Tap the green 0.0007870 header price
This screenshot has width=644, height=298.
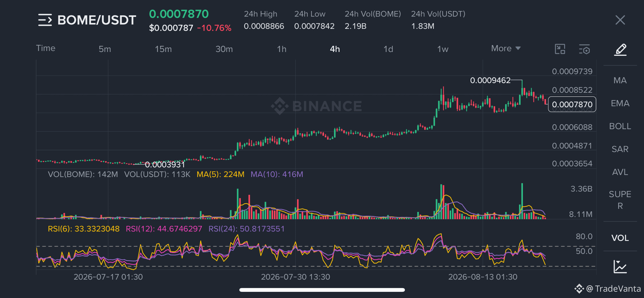coord(179,14)
